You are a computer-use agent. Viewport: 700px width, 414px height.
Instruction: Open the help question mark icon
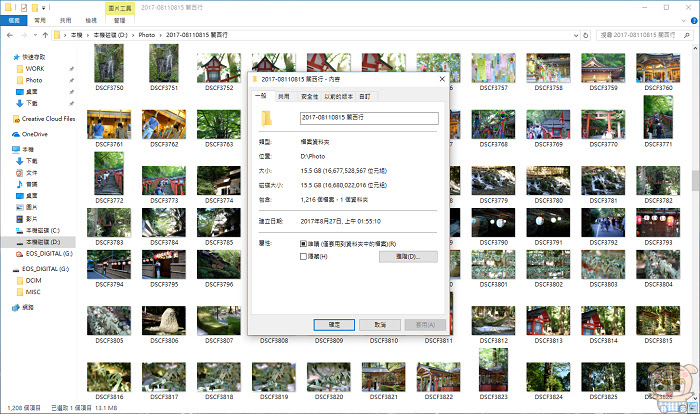point(694,21)
